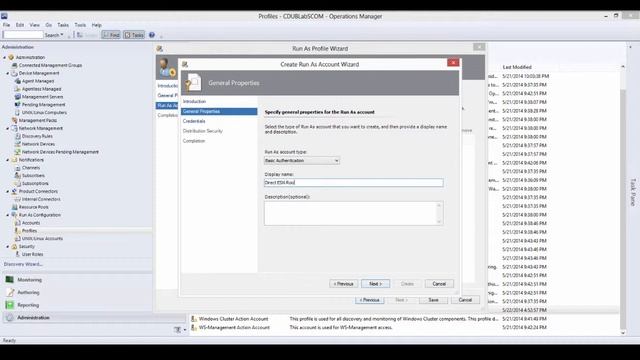Click the Subscriptions icon
Screen dimensions: 640x360
click(x=18, y=183)
